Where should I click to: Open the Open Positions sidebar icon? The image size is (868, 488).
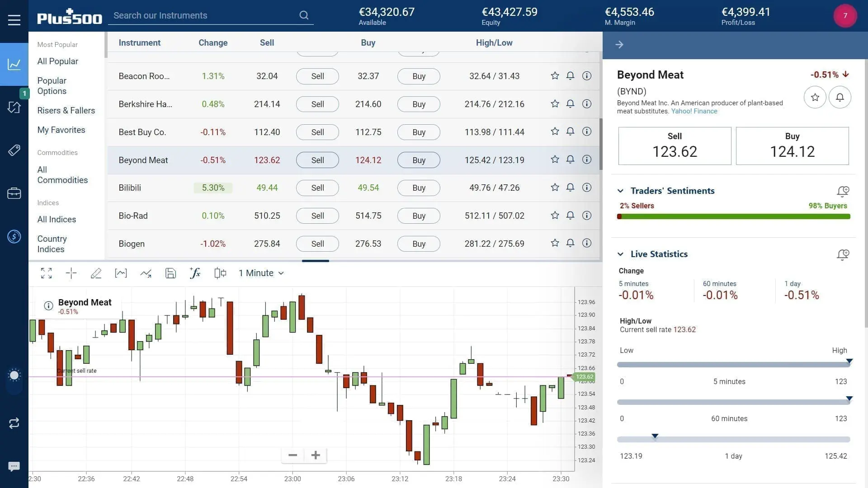click(x=14, y=107)
